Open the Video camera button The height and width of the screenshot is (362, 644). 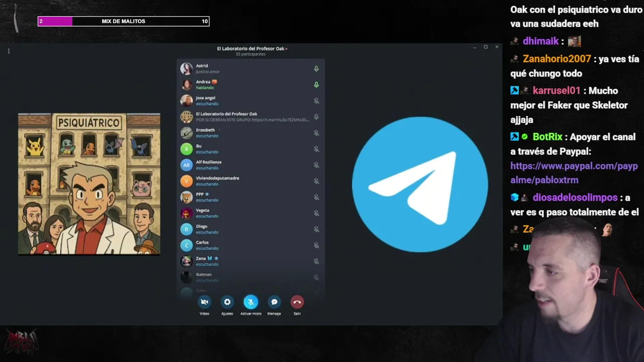(x=204, y=302)
